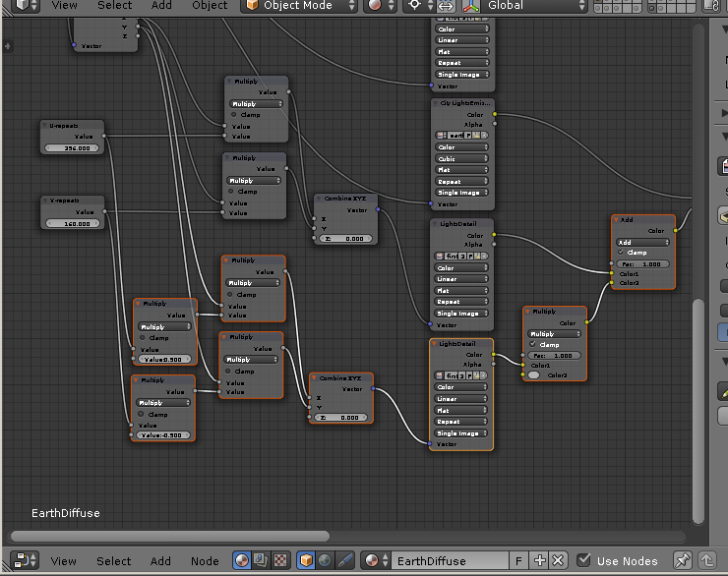Unlink image in City Lights node
Screen dimensions: 728x576
pos(485,135)
